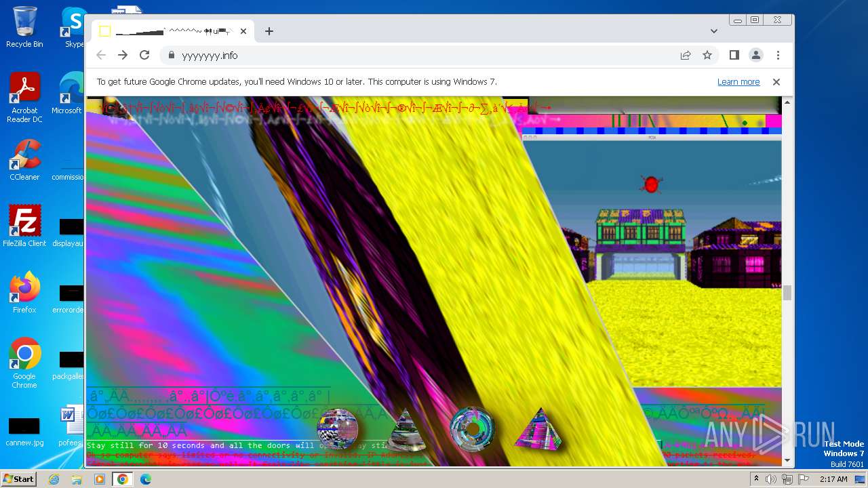Open the Recycle Bin desktop icon
Image resolution: width=868 pixels, height=488 pixels.
point(24,27)
